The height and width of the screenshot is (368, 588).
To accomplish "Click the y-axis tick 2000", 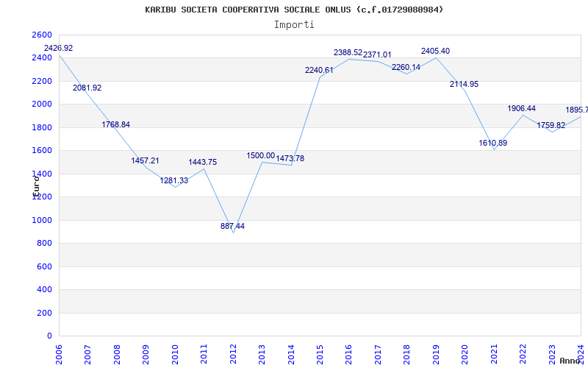I will [43, 105].
